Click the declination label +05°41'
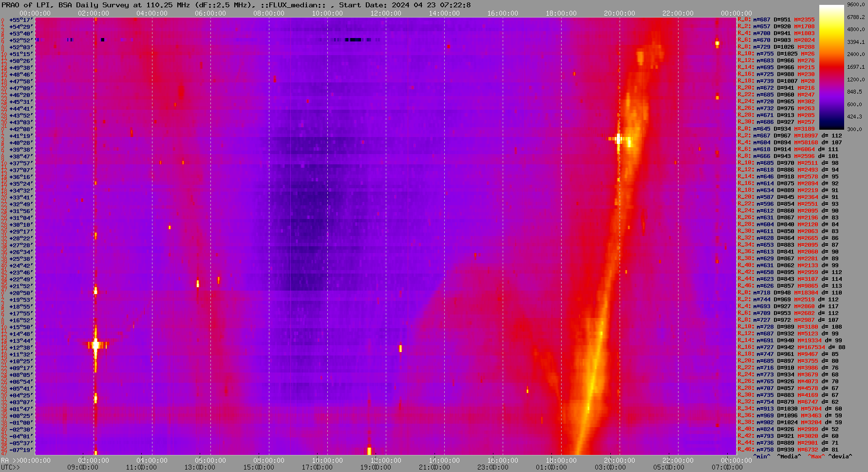The width and height of the screenshot is (868, 472). coord(21,389)
